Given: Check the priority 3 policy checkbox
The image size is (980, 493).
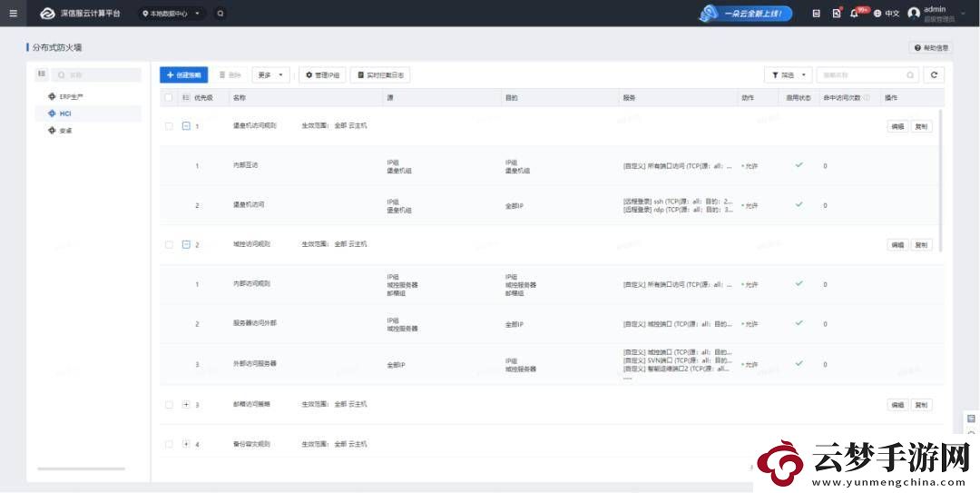Looking at the screenshot, I should click(169, 405).
